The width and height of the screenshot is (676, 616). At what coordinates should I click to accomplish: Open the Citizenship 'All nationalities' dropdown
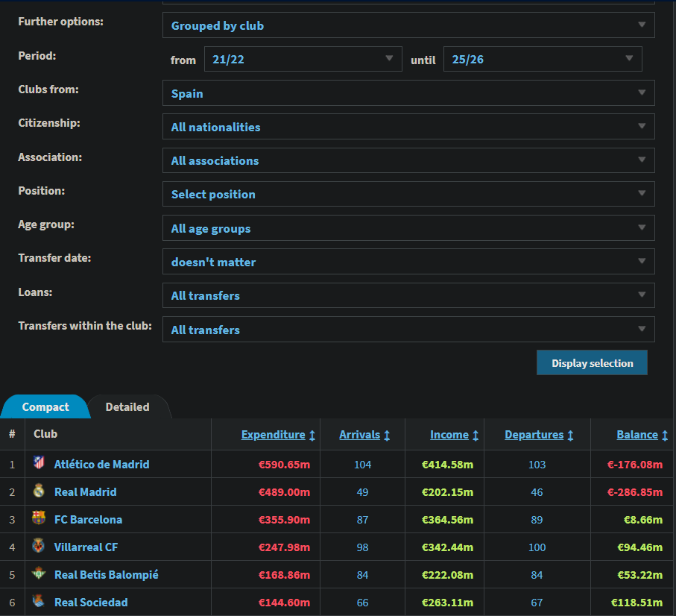pyautogui.click(x=408, y=126)
